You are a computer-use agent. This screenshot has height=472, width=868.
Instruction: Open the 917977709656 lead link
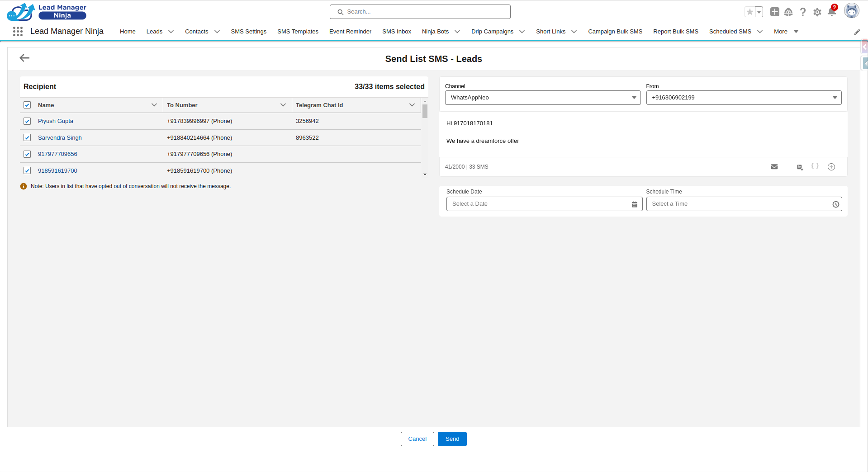point(57,154)
